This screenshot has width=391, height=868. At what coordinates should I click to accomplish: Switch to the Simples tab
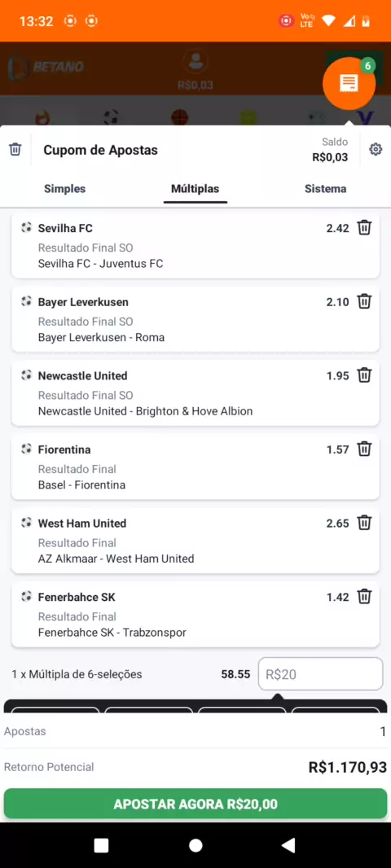pos(65,189)
